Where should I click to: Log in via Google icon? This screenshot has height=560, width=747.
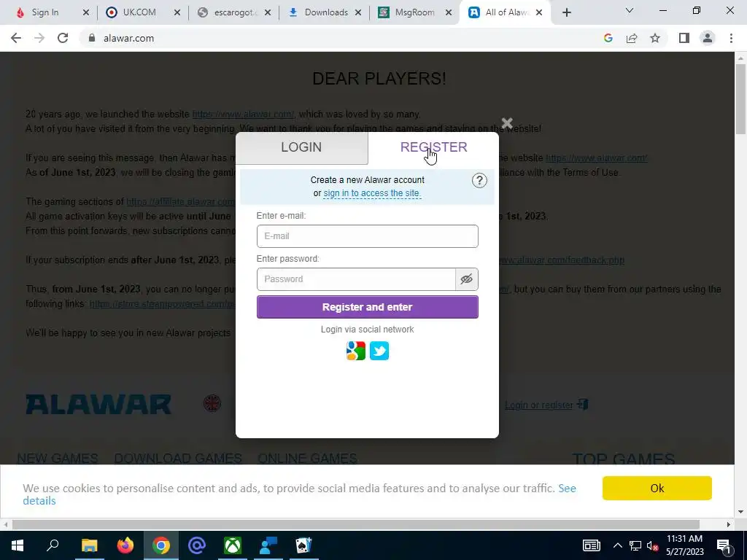click(x=356, y=351)
